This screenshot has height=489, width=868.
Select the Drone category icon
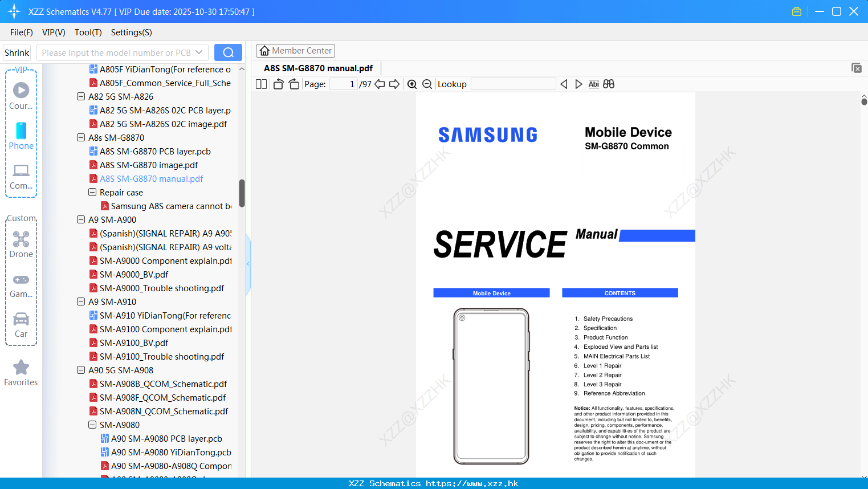(x=21, y=244)
